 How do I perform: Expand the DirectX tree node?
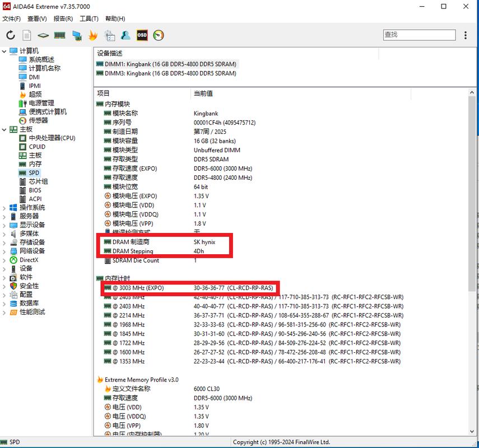coord(4,260)
